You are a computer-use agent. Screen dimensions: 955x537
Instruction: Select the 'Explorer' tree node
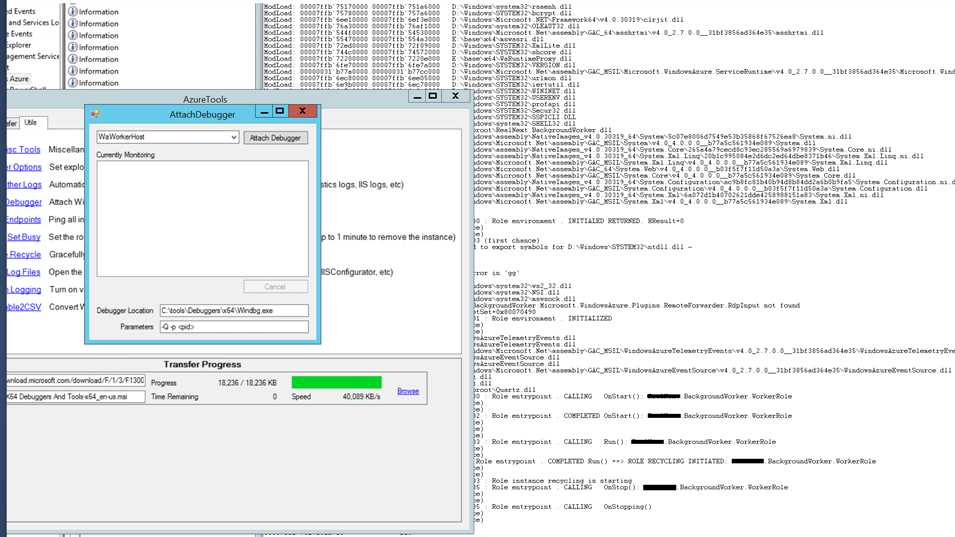click(19, 45)
